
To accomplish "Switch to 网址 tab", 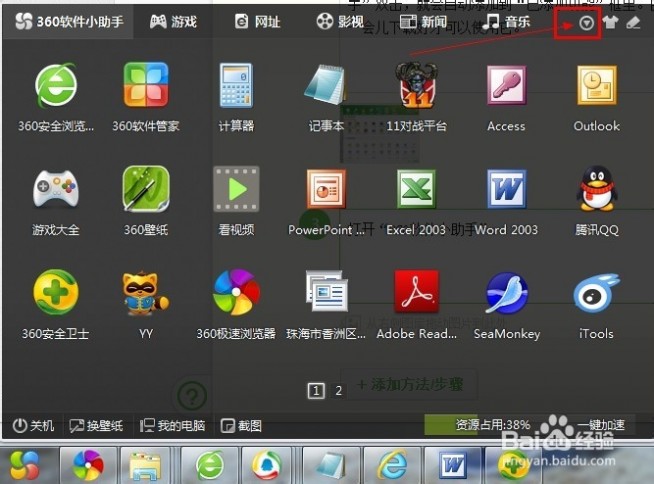I will [x=257, y=21].
